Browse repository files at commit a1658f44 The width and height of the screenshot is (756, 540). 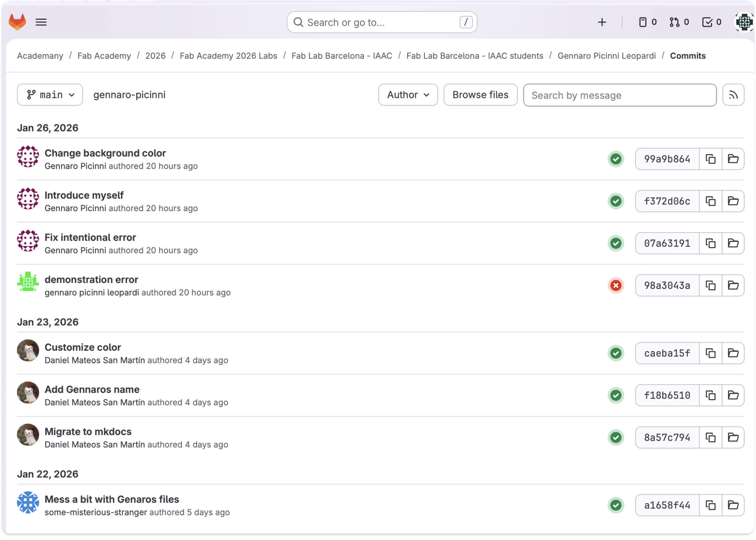tap(733, 505)
